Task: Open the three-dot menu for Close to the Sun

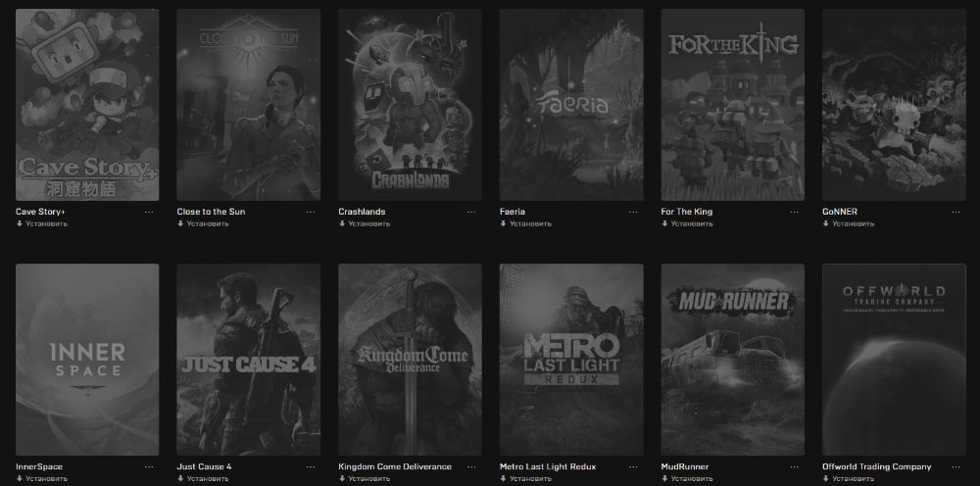Action: [311, 213]
